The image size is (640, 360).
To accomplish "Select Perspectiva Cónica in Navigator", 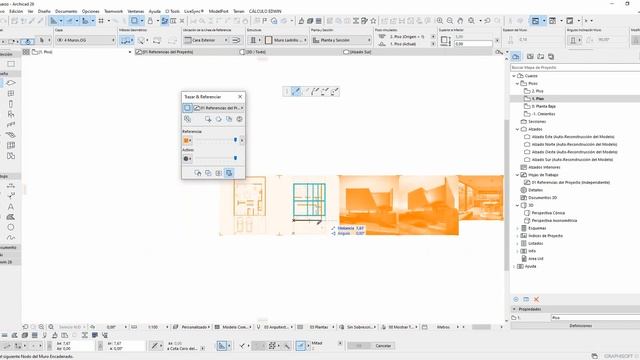I will pos(548,213).
